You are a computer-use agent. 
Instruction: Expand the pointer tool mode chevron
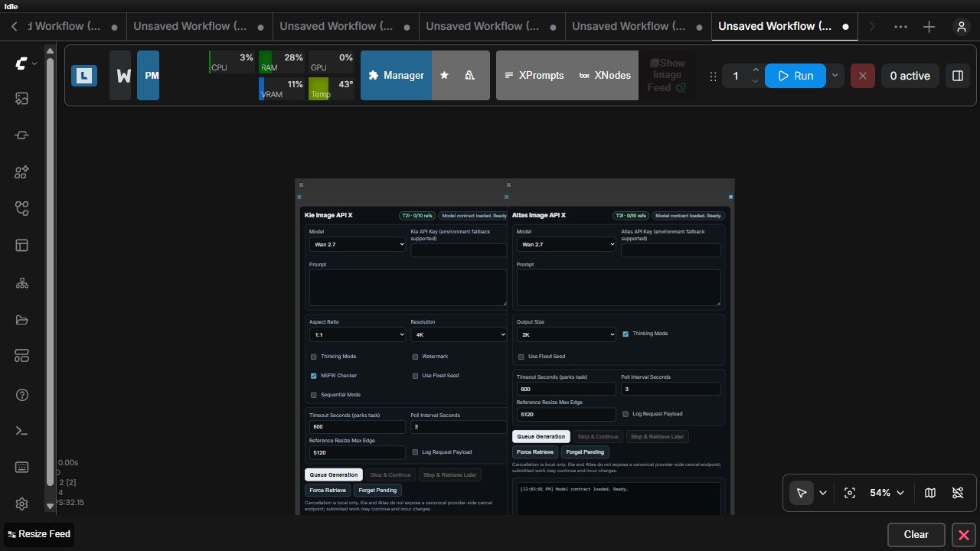[x=823, y=493]
